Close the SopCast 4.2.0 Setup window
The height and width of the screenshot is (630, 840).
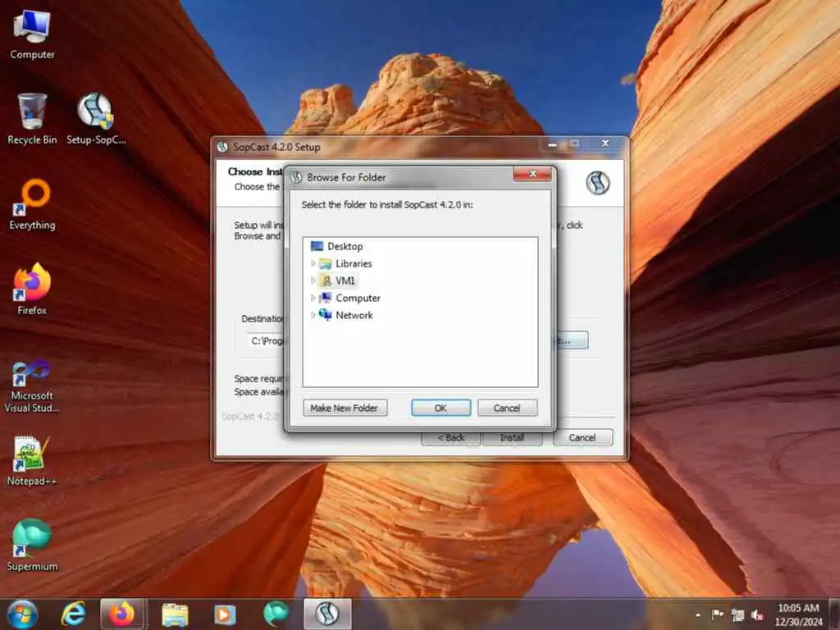coord(605,144)
